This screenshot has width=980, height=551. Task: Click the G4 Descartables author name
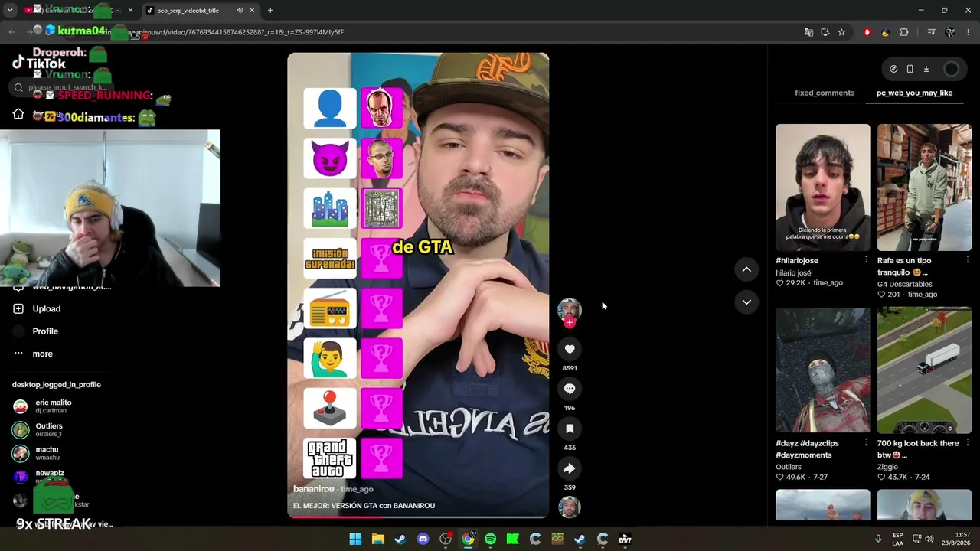pos(905,284)
